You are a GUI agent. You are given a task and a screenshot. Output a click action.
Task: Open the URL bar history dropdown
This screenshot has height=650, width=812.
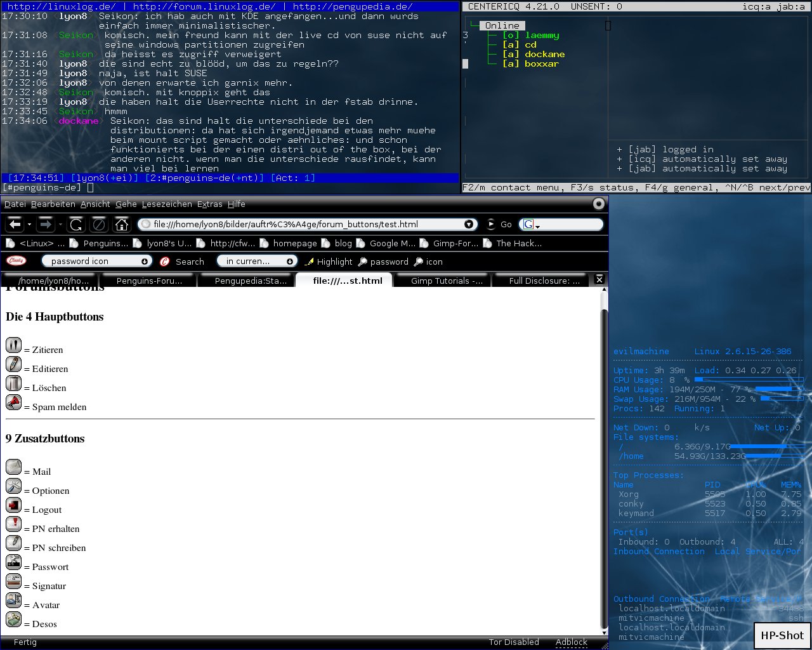(469, 224)
